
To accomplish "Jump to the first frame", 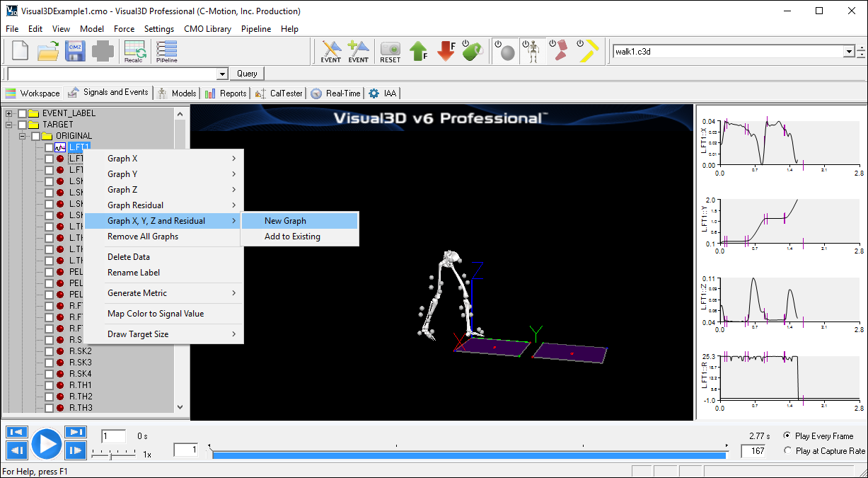I will pos(17,432).
